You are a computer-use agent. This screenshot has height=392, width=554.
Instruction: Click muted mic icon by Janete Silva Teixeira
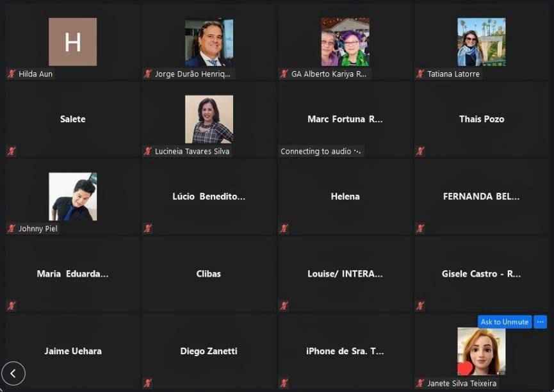[420, 383]
